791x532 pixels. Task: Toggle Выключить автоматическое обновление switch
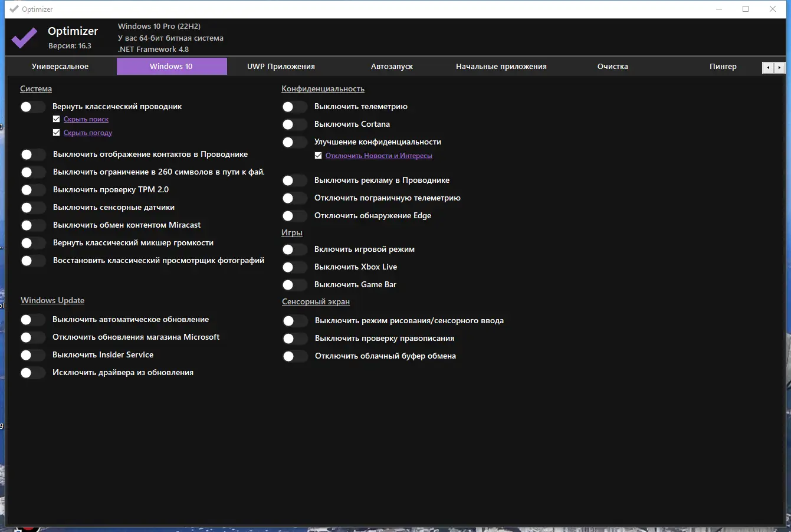coord(33,320)
